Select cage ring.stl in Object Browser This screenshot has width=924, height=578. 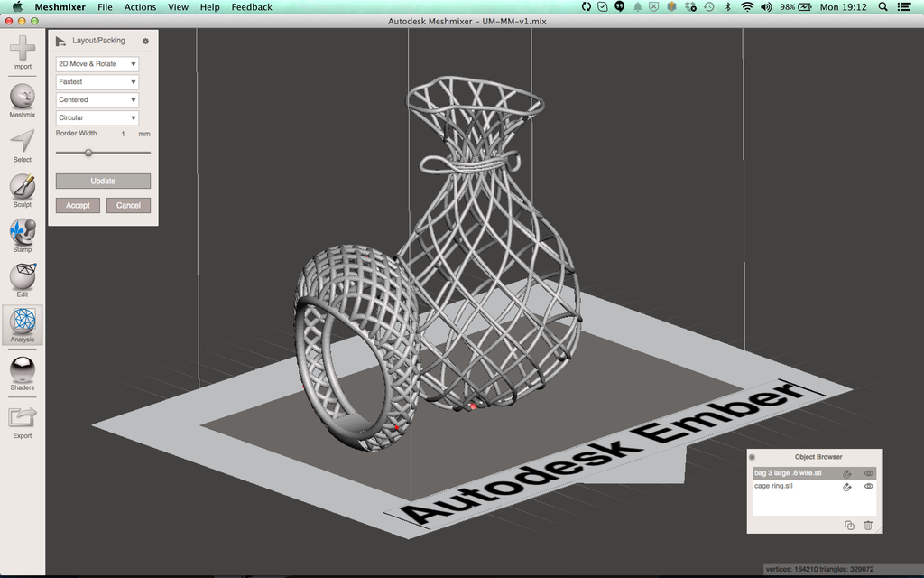click(815, 487)
